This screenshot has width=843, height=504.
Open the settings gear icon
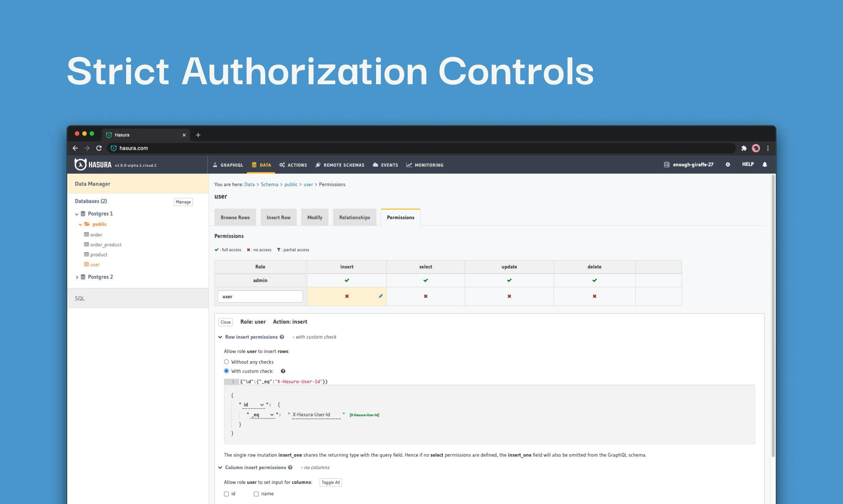point(728,164)
